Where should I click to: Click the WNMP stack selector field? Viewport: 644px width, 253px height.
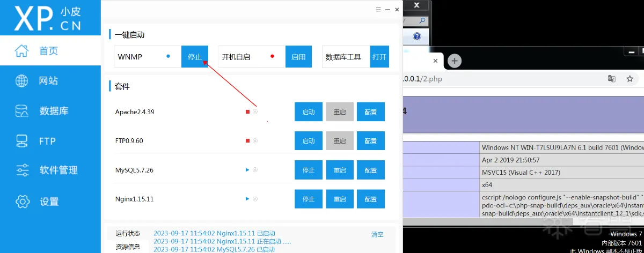[x=148, y=57]
